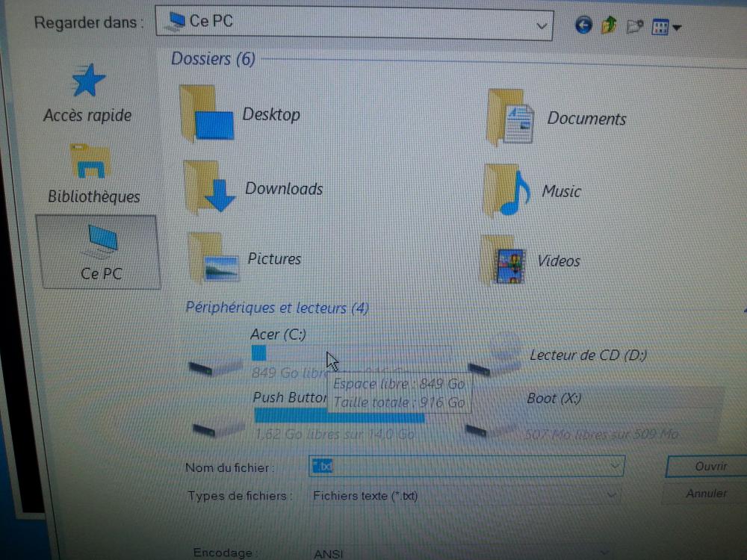Open the view menu grid icon

pyautogui.click(x=660, y=28)
